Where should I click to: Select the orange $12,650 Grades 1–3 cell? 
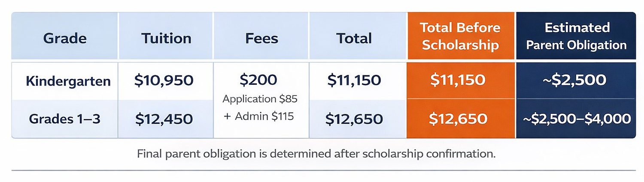[458, 119]
